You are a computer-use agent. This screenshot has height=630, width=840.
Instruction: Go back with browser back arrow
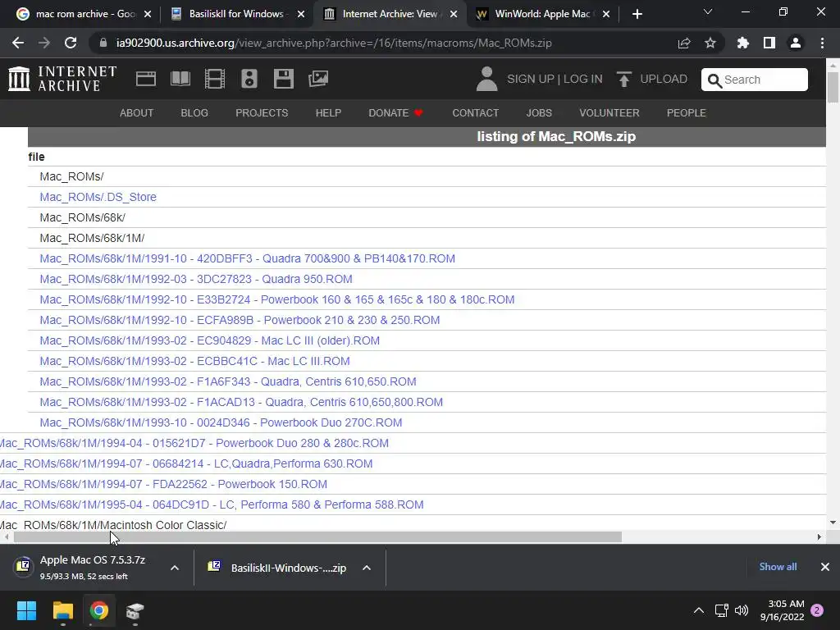click(x=18, y=43)
